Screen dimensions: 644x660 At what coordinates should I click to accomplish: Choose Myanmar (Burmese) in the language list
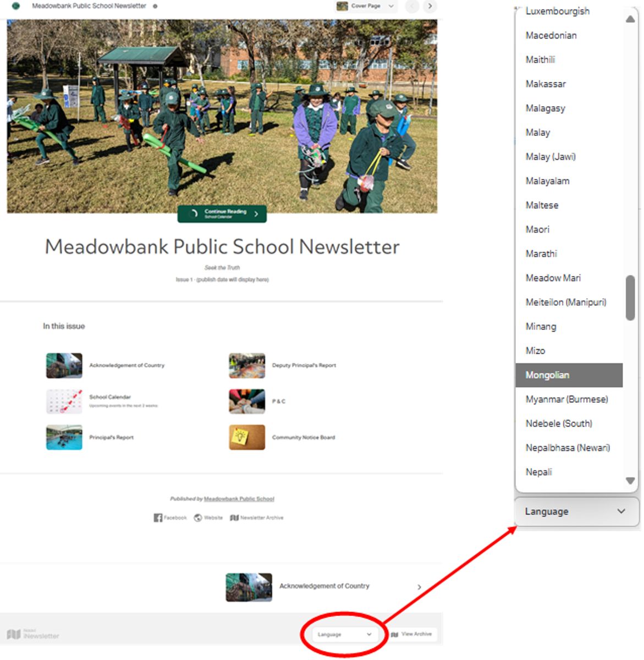pos(569,399)
